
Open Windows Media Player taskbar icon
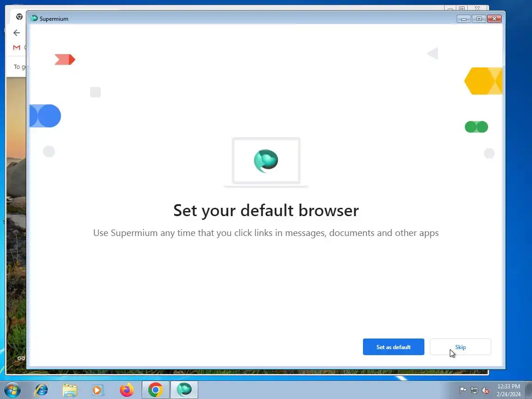pyautogui.click(x=98, y=390)
